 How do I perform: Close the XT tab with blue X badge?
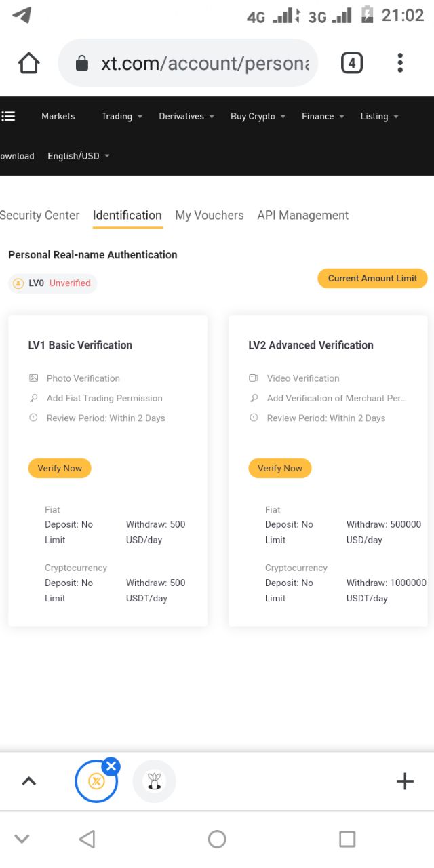[x=111, y=767]
